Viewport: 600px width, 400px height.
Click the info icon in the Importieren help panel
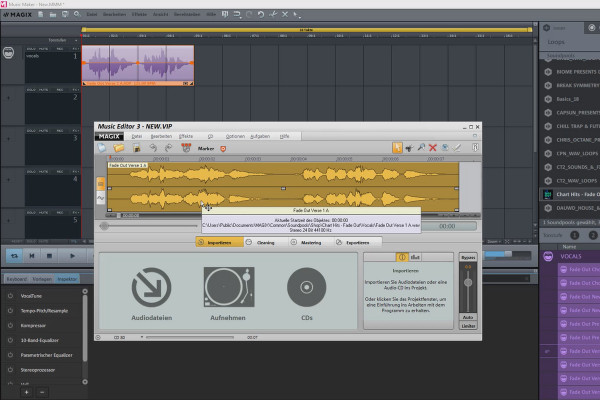click(402, 257)
